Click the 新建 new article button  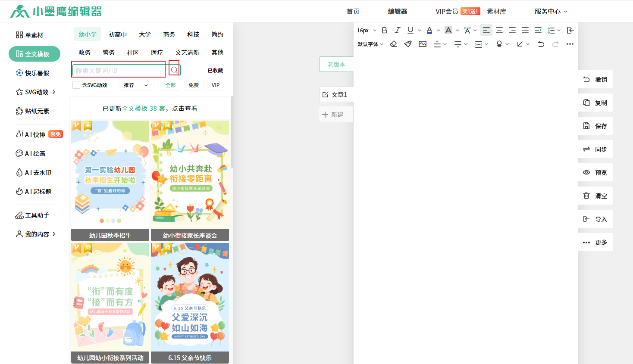[x=336, y=114]
